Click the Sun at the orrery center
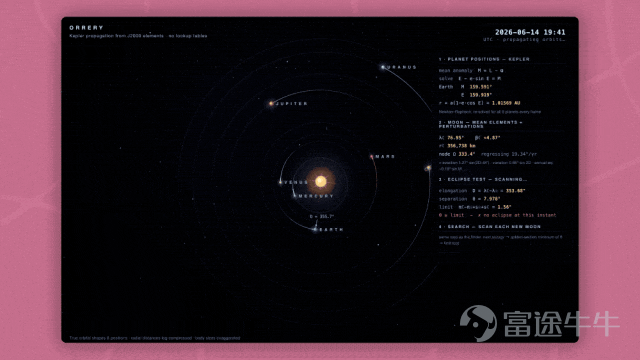This screenshot has height=360, width=640. point(321,181)
